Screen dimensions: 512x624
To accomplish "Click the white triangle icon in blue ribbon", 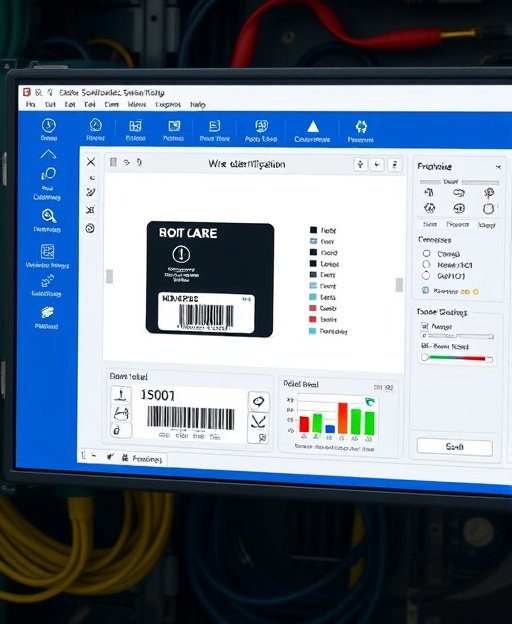I will pos(313,127).
